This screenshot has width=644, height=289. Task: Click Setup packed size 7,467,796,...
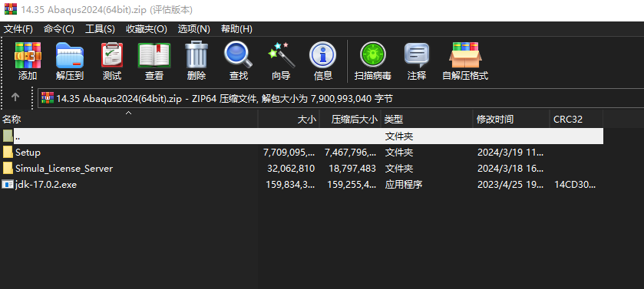(x=350, y=152)
